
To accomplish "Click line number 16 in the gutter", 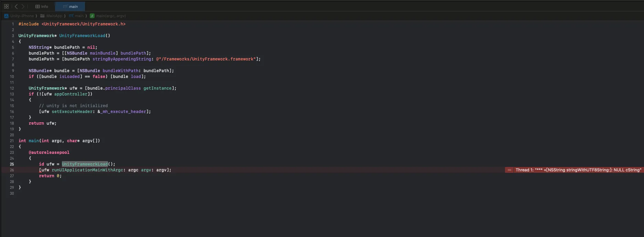I will coord(12,112).
